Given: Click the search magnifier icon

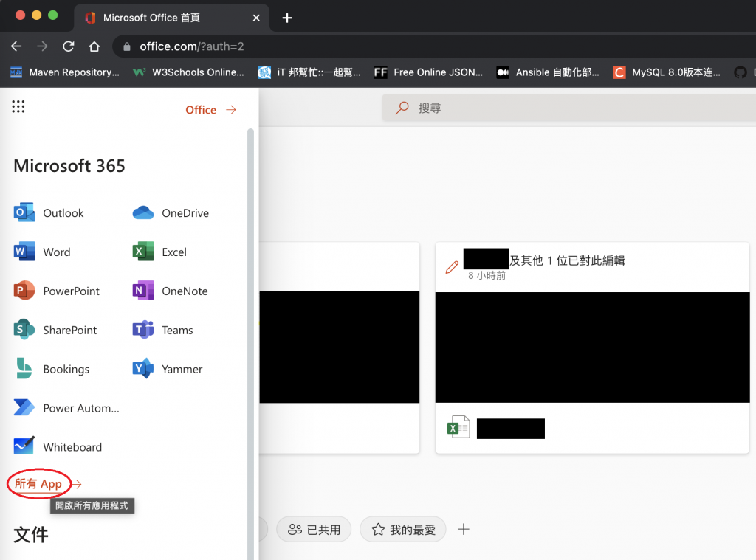Looking at the screenshot, I should tap(402, 108).
